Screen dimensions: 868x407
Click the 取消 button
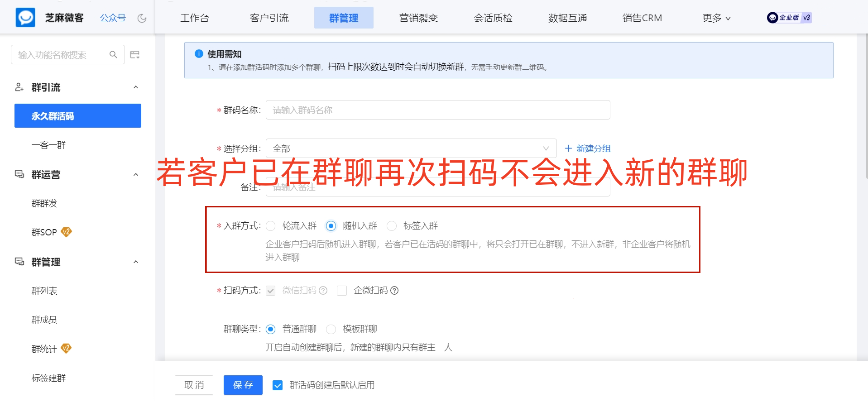click(194, 385)
